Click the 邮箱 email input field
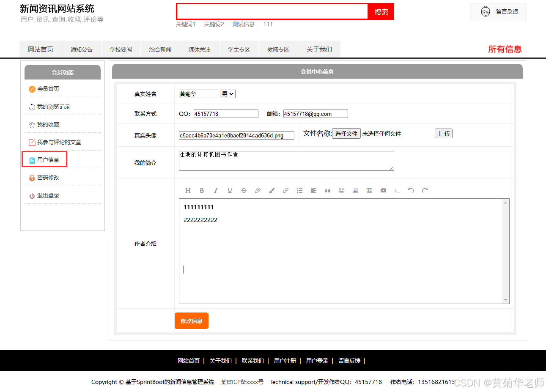Screen dimensions: 546x392 (x=316, y=114)
